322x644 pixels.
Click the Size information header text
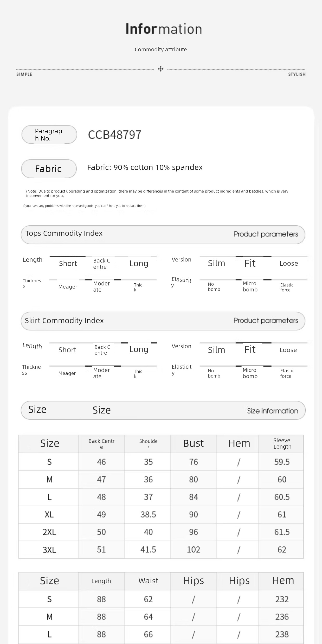coord(272,411)
